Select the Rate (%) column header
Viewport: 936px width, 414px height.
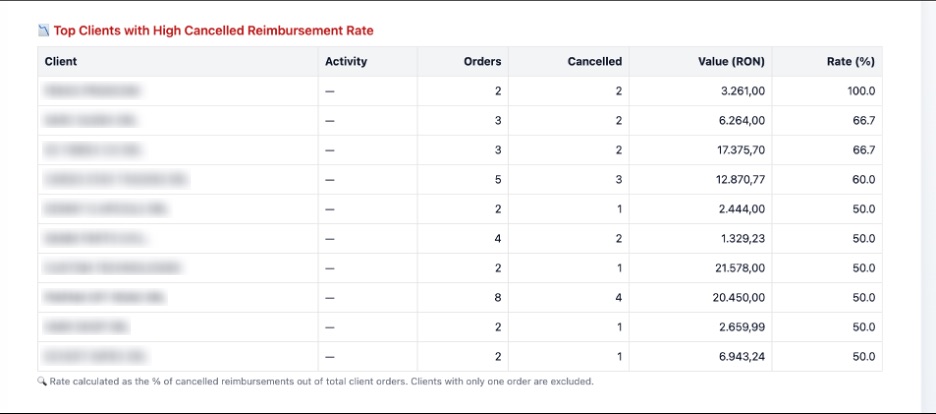click(850, 61)
